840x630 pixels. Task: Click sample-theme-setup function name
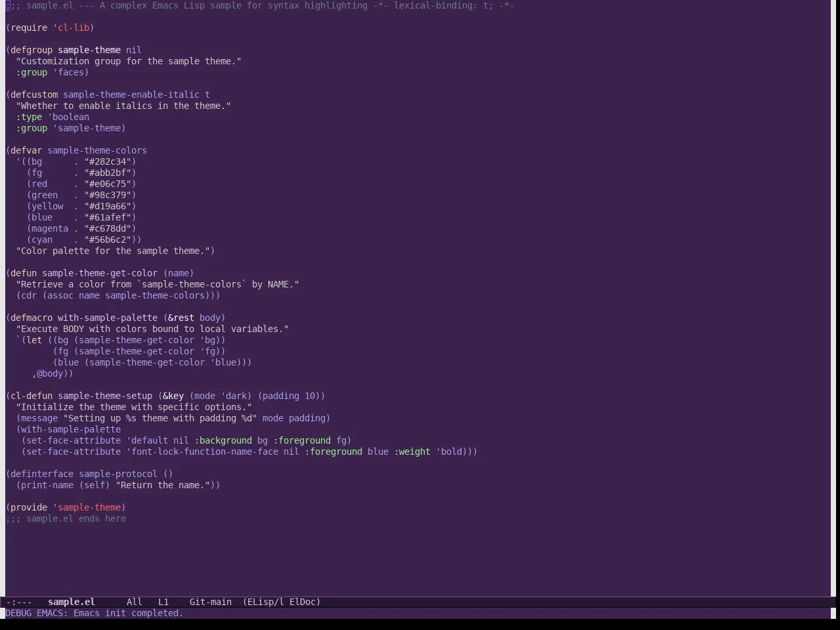105,396
